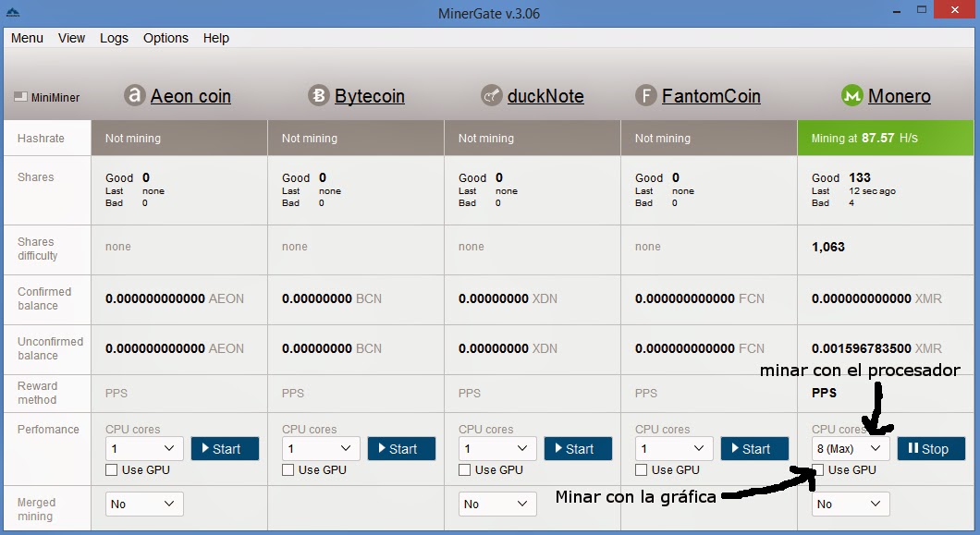Viewport: 980px width, 535px height.
Task: Expand Bytecoin CPU cores dropdown
Action: pos(321,449)
